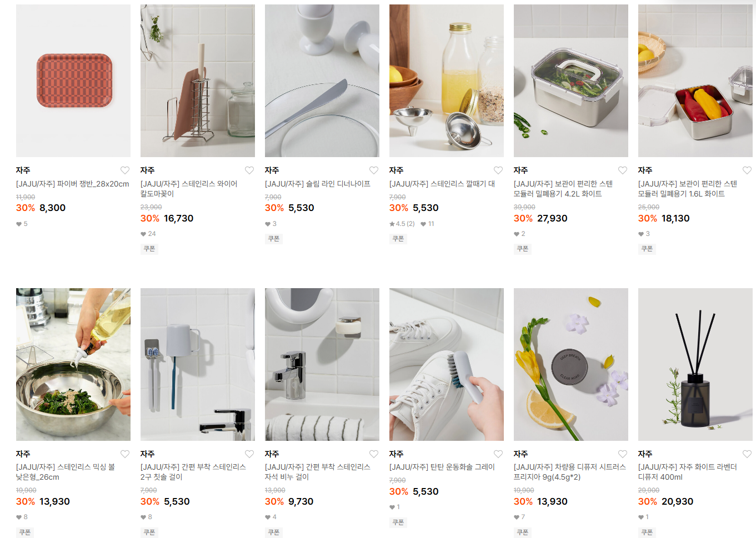The image size is (756, 538).
Task: Click heart icon on 화이트 라벤더 디퓨저
Action: click(747, 454)
